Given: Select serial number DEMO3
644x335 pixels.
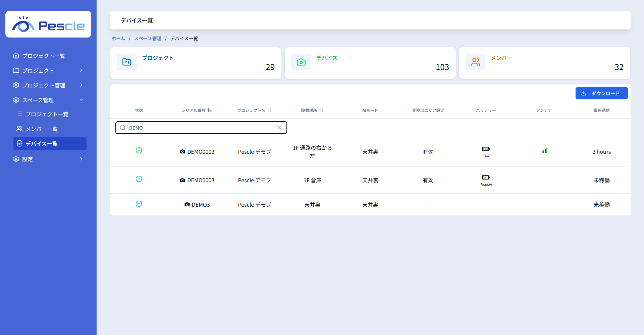Looking at the screenshot, I should (x=201, y=205).
